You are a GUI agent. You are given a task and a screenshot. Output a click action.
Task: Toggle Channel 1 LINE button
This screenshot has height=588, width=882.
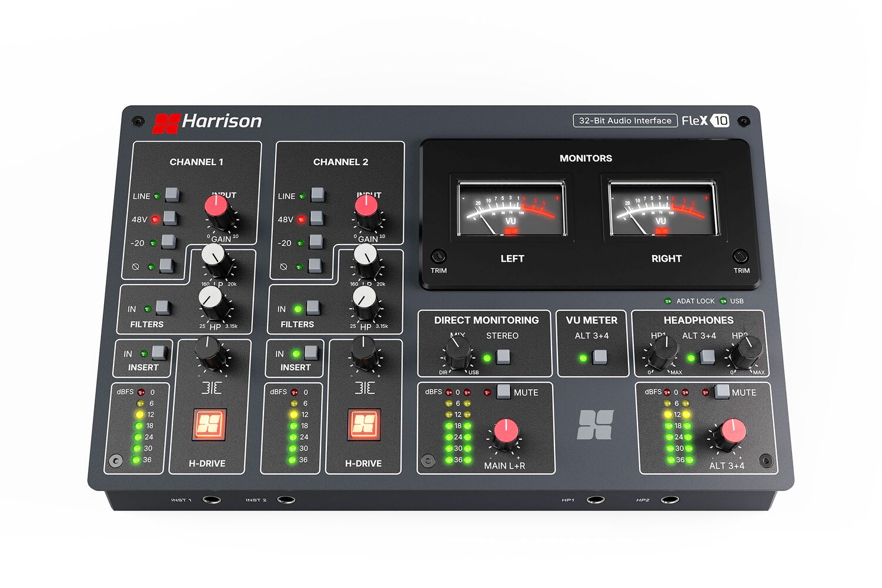click(172, 194)
